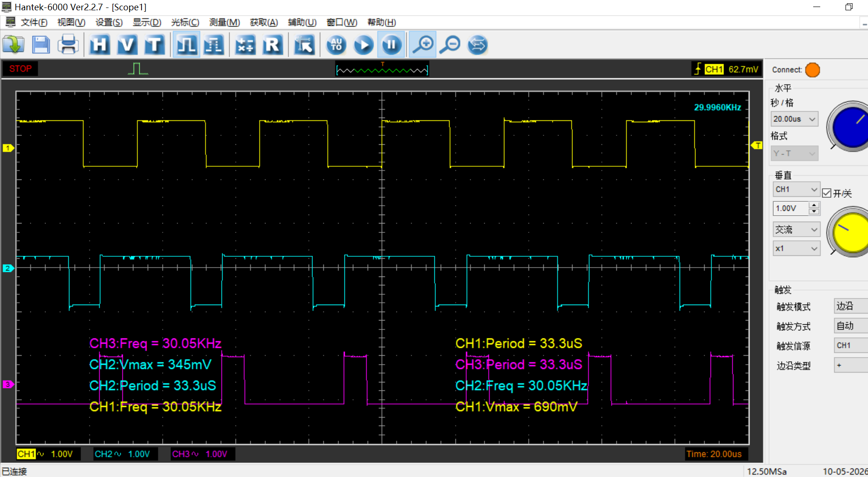
Task: Click the CH2:Vmax = 345mV measurement
Action: pos(150,365)
